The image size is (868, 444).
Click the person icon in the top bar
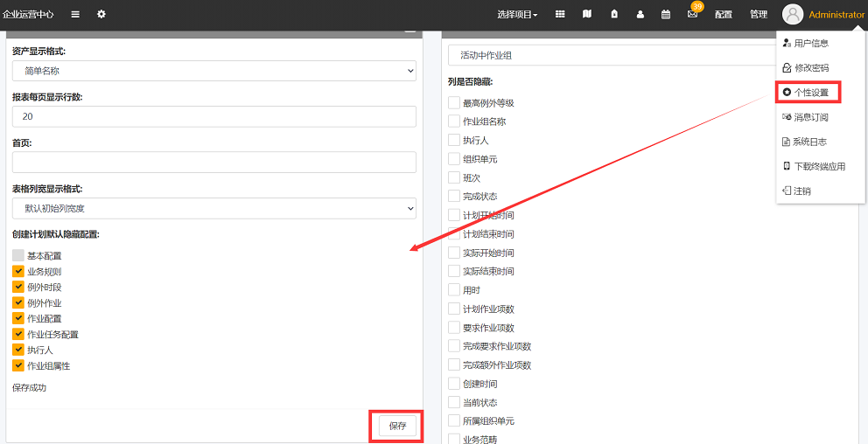click(640, 14)
